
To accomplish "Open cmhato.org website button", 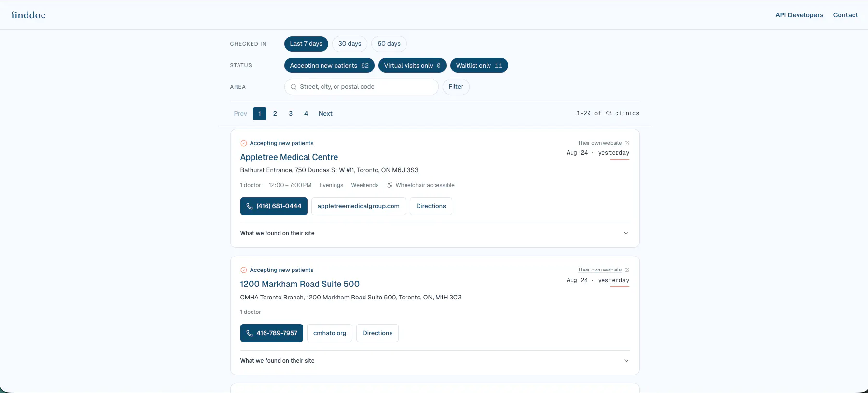I will pos(330,333).
